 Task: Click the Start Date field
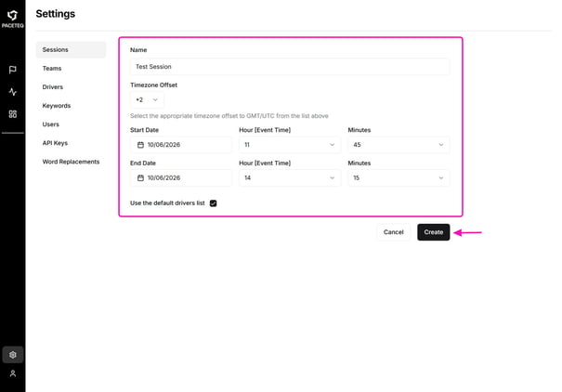click(181, 145)
